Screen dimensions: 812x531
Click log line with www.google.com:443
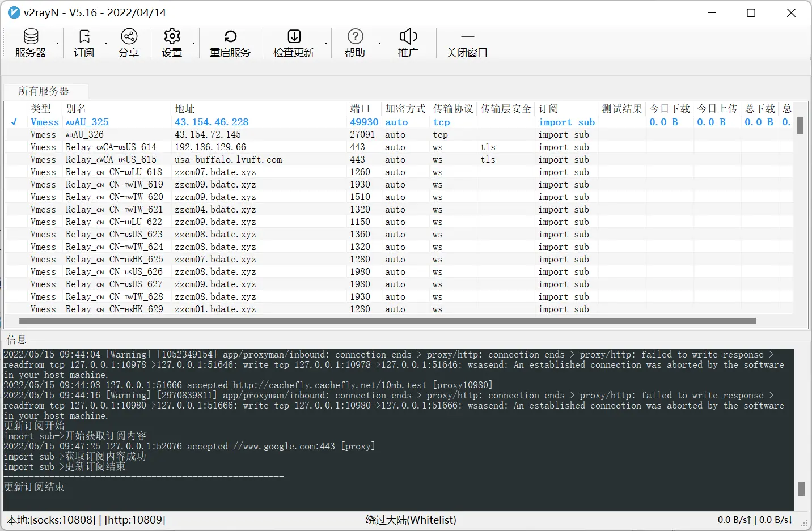[x=189, y=446]
